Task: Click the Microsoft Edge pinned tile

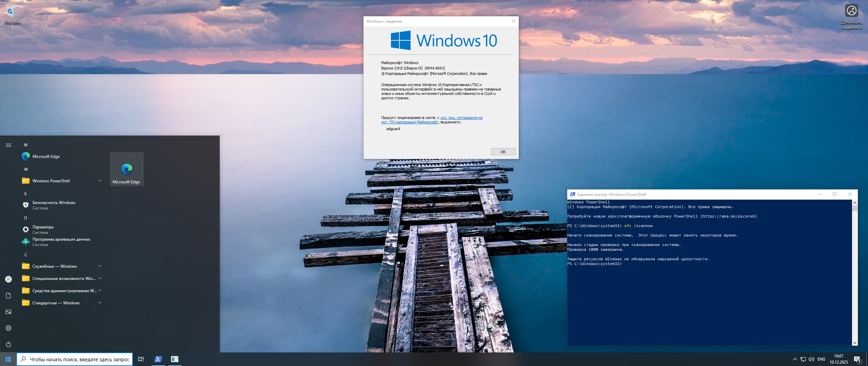Action: click(x=126, y=169)
